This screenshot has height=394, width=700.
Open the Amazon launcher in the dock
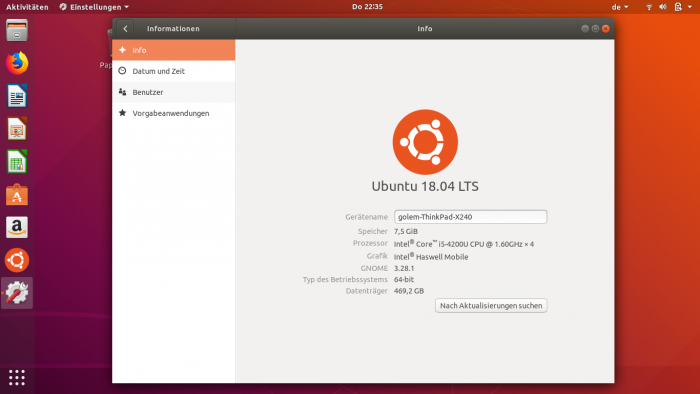[x=17, y=227]
